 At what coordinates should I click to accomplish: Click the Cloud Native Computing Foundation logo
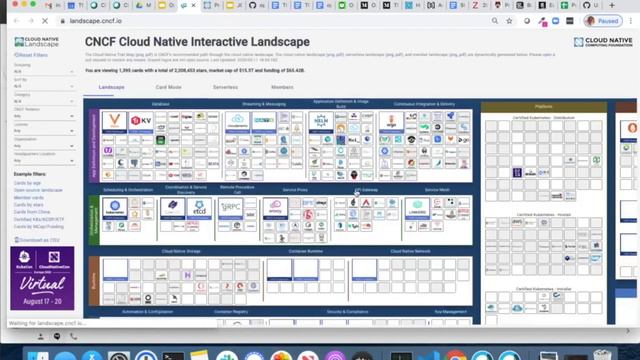[603, 42]
